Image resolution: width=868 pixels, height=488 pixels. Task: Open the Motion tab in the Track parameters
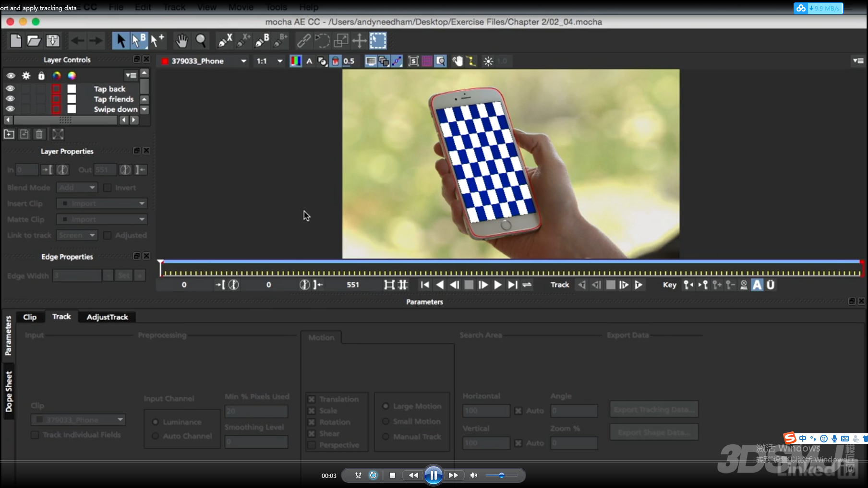click(x=321, y=337)
